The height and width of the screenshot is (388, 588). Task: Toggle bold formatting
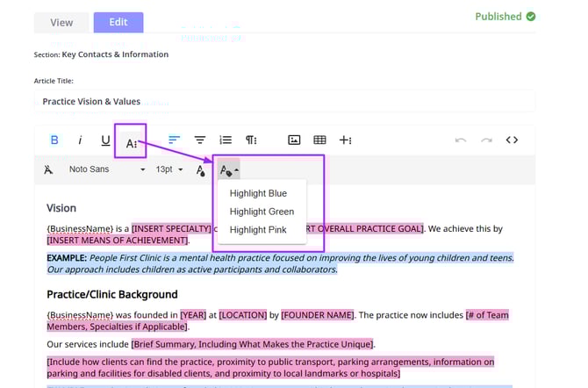[x=54, y=140]
